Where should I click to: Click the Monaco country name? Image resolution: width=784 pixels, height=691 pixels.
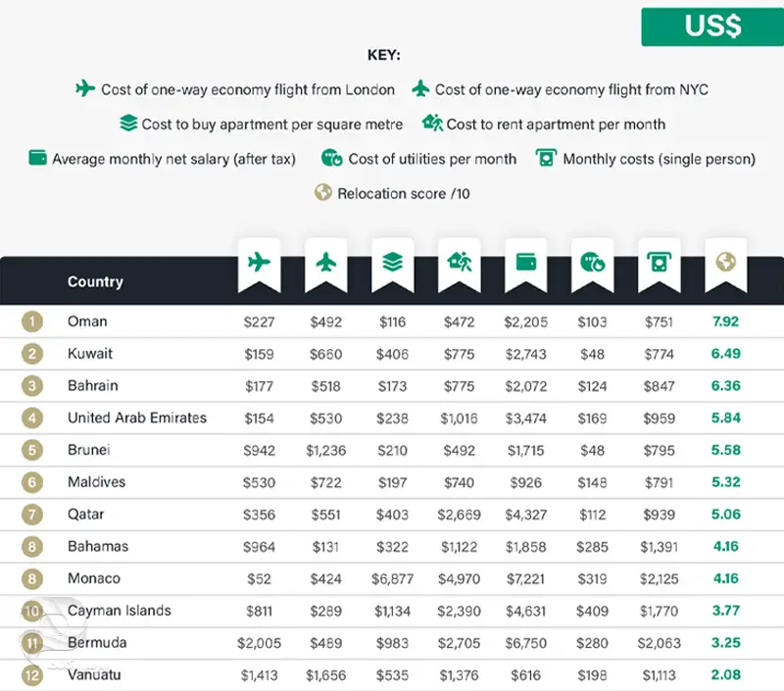click(95, 578)
